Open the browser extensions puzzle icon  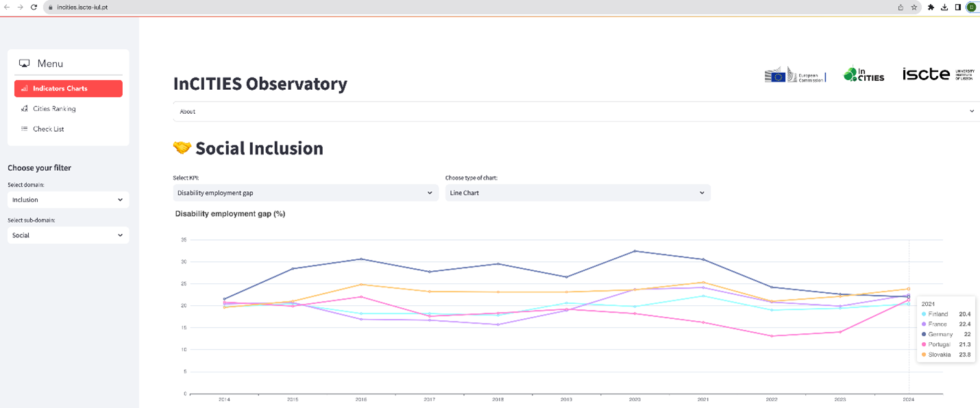tap(931, 7)
